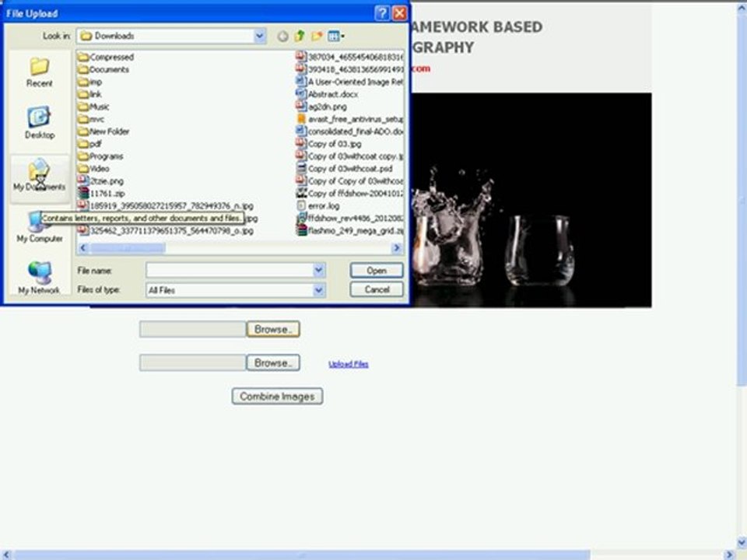
Task: Expand the Files of type dropdown
Action: (x=319, y=290)
